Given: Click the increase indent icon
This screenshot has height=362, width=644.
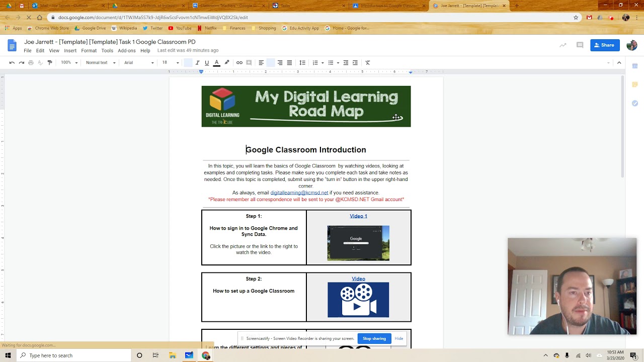Looking at the screenshot, I should click(355, 62).
